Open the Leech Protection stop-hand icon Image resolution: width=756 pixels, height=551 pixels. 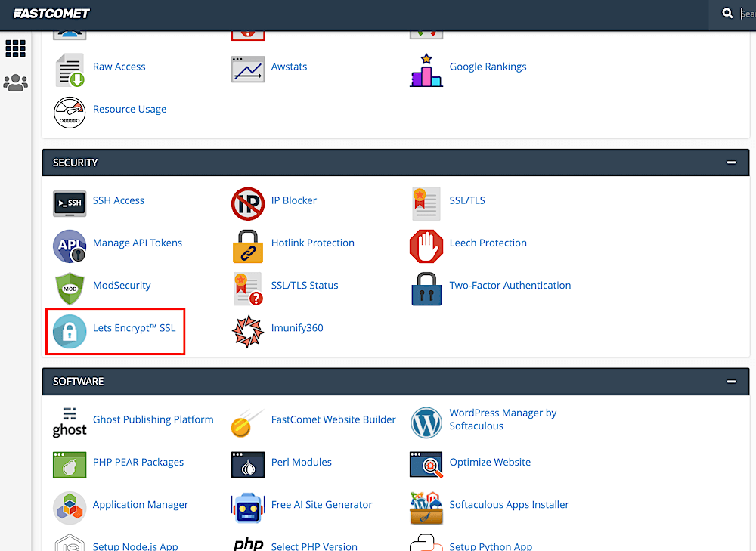click(x=426, y=246)
